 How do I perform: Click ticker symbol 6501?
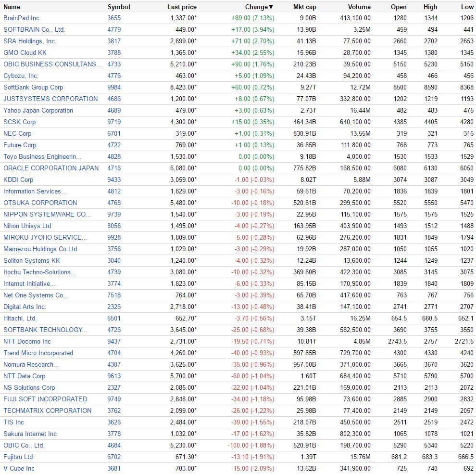[x=114, y=318]
